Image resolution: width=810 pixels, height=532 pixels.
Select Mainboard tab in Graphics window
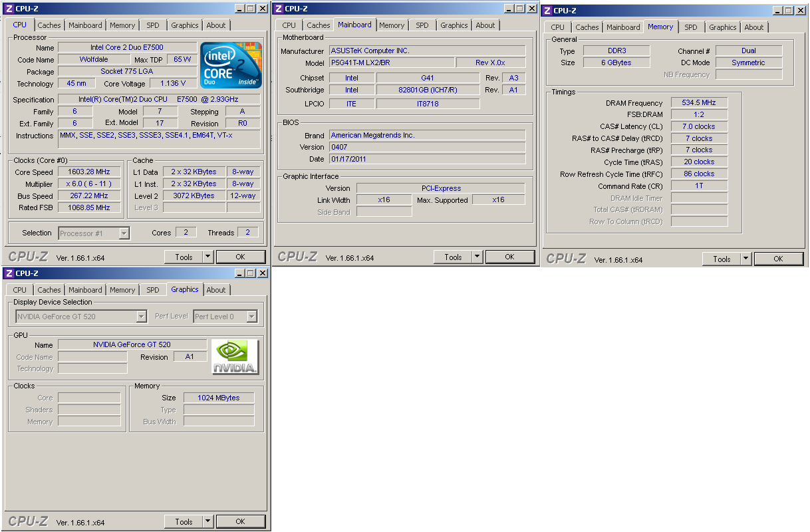(85, 290)
